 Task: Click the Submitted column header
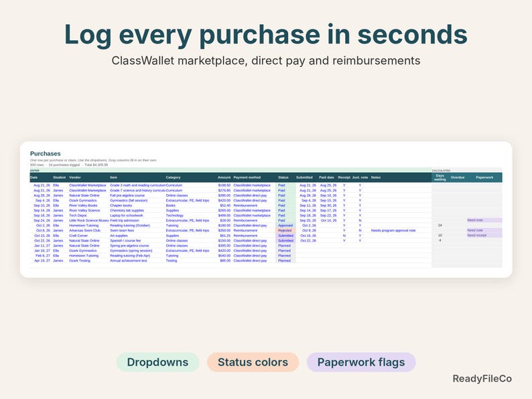304,177
